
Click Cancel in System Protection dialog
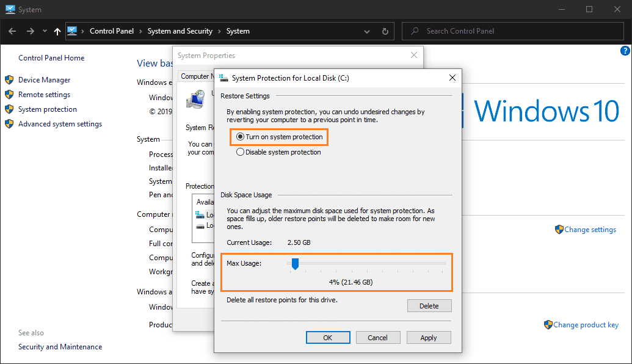tap(377, 338)
